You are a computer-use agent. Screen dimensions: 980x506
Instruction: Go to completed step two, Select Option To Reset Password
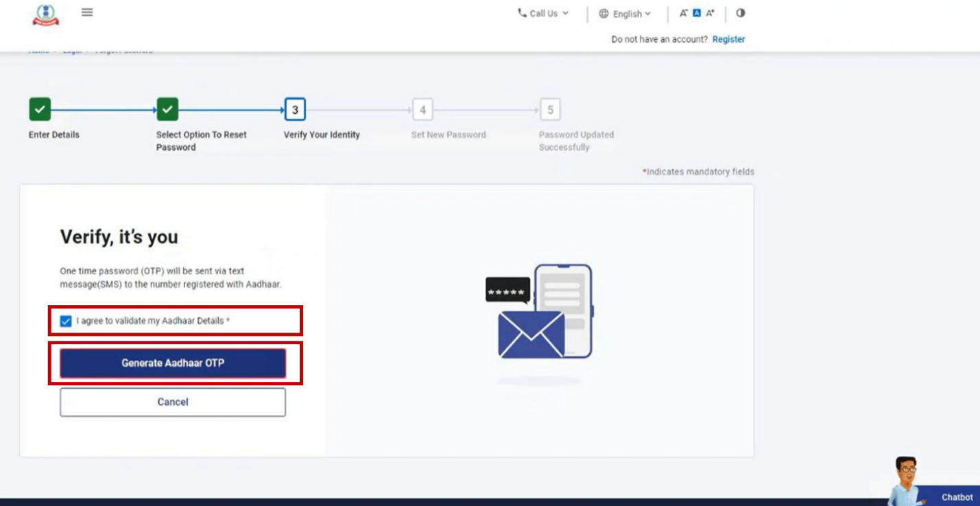coord(167,109)
